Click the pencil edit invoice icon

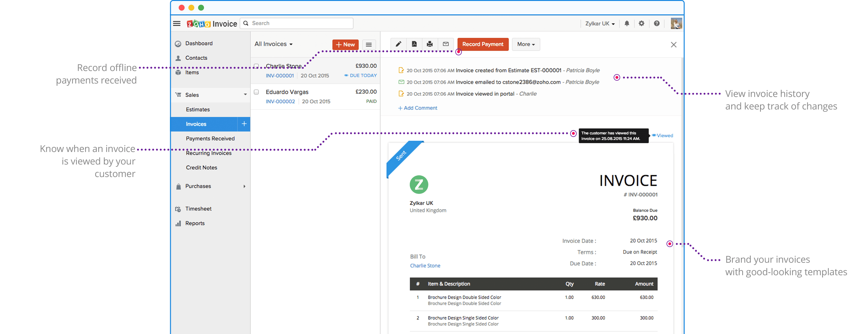pyautogui.click(x=398, y=44)
